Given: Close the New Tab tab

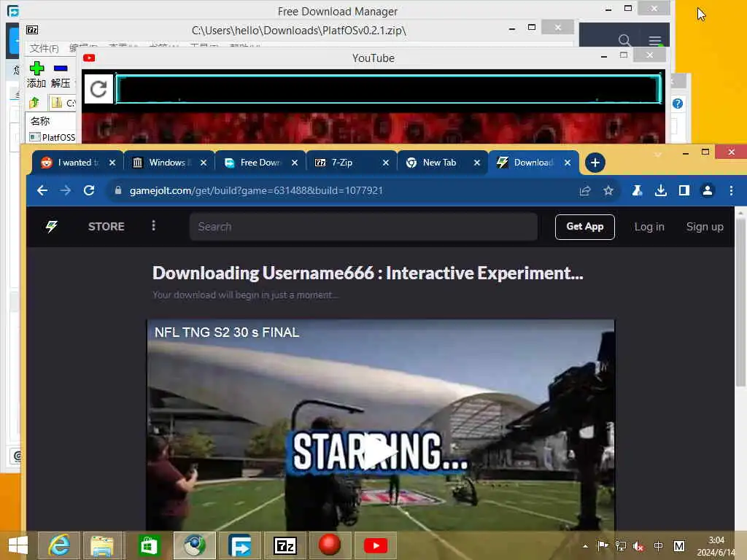Looking at the screenshot, I should (x=477, y=163).
